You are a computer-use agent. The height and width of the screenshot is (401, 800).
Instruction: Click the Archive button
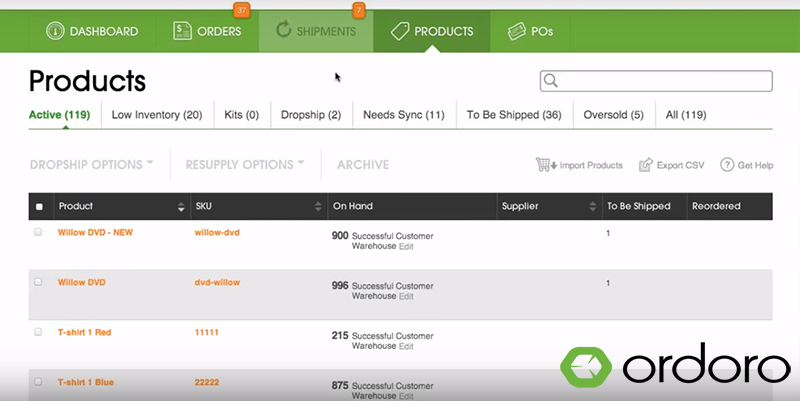click(362, 164)
